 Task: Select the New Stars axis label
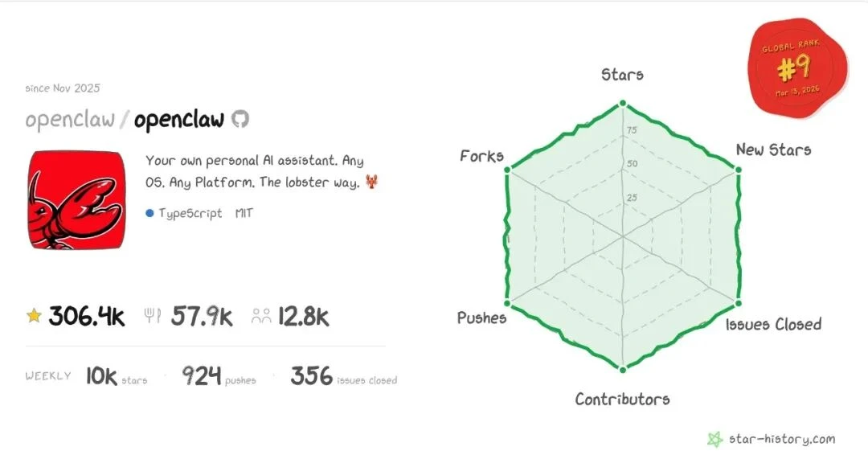tap(773, 150)
